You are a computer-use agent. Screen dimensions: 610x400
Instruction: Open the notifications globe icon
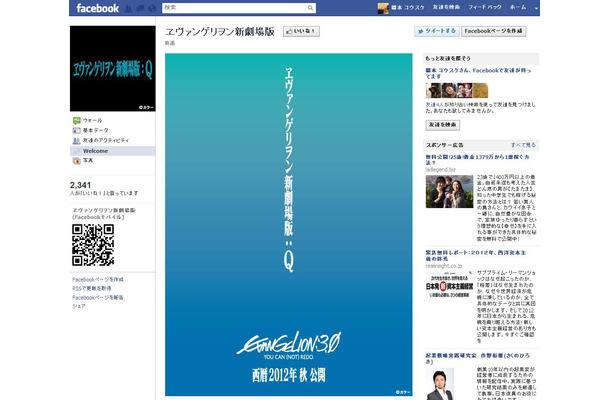click(x=152, y=8)
